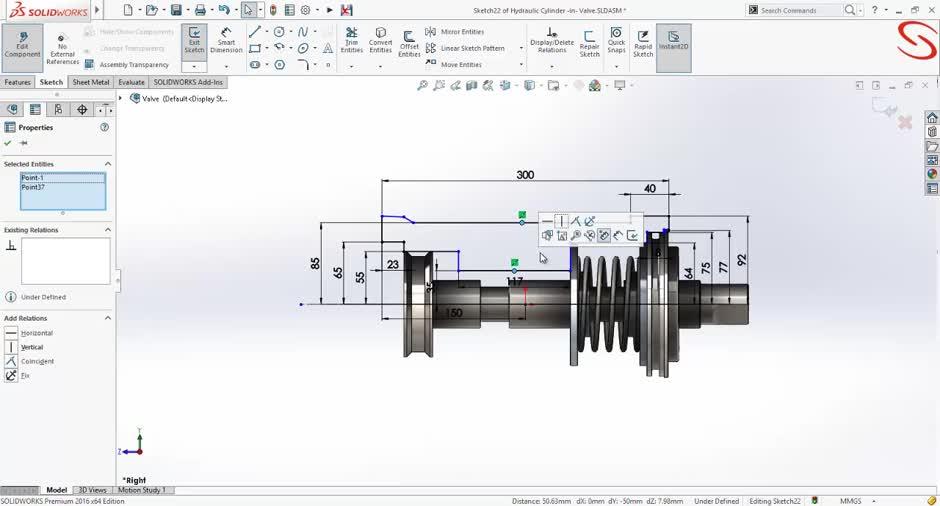Open Appearances tab in right task pane

932,174
